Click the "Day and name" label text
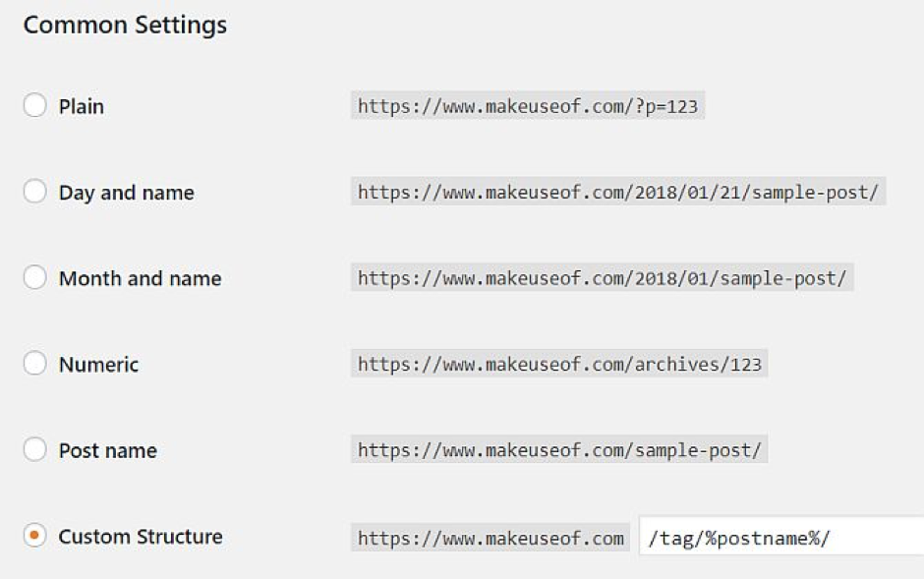Viewport: 924px width, 579px height. click(x=126, y=193)
